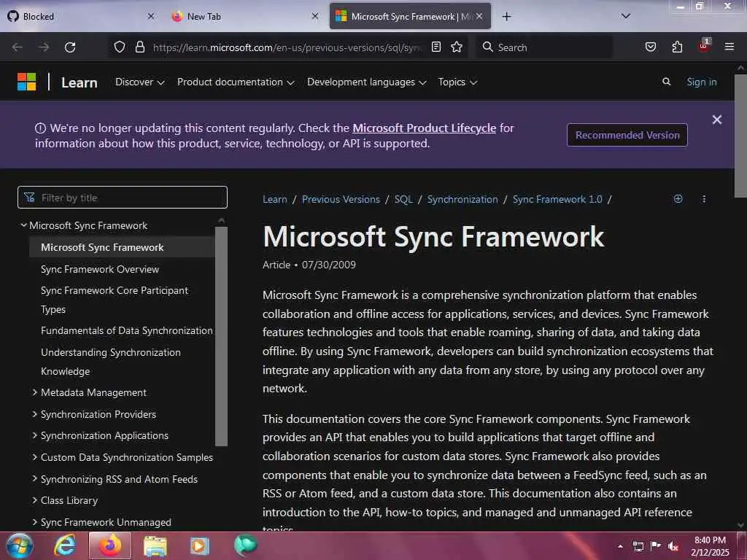Expand the Synchronization Applications node

[x=35, y=435]
